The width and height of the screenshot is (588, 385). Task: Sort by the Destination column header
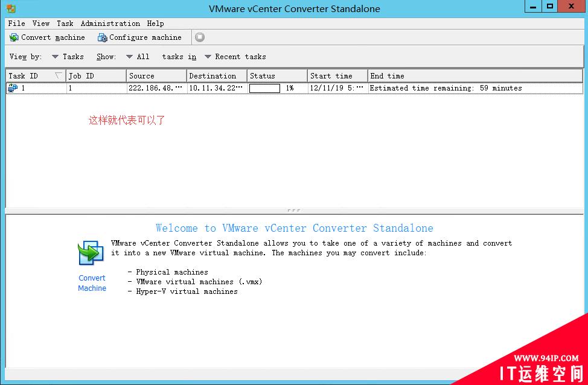pos(217,75)
